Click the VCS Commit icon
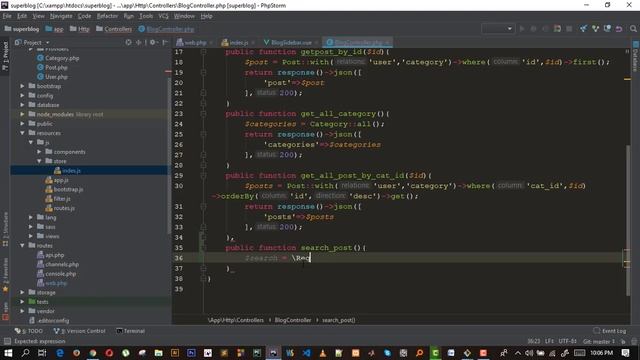Viewport: 640px width, 360px height. pyautogui.click(x=596, y=29)
